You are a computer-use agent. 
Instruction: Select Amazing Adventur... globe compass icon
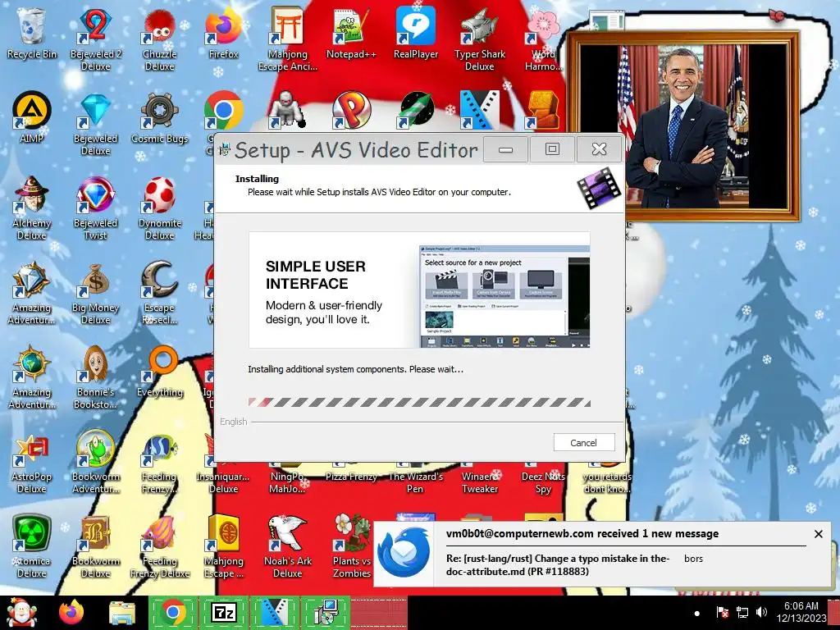tap(32, 377)
